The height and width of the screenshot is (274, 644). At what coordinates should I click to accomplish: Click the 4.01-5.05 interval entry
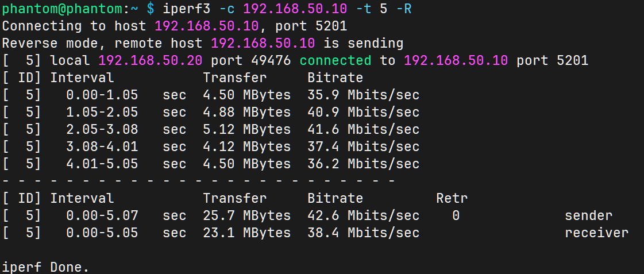pos(102,164)
